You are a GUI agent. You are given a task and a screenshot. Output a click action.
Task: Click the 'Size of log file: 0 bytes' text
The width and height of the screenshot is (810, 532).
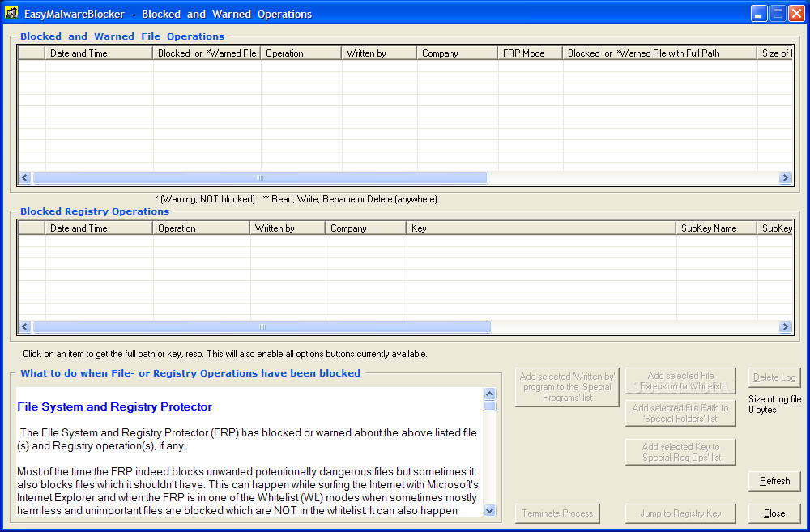pos(775,404)
